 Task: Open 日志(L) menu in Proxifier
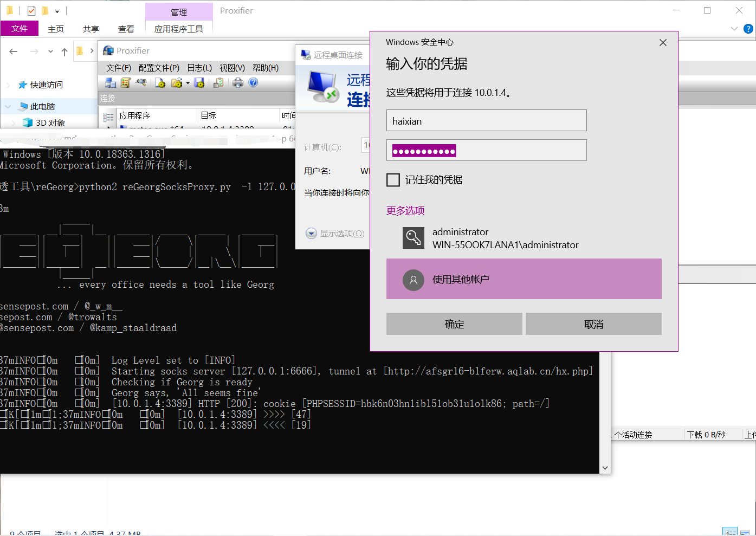199,68
